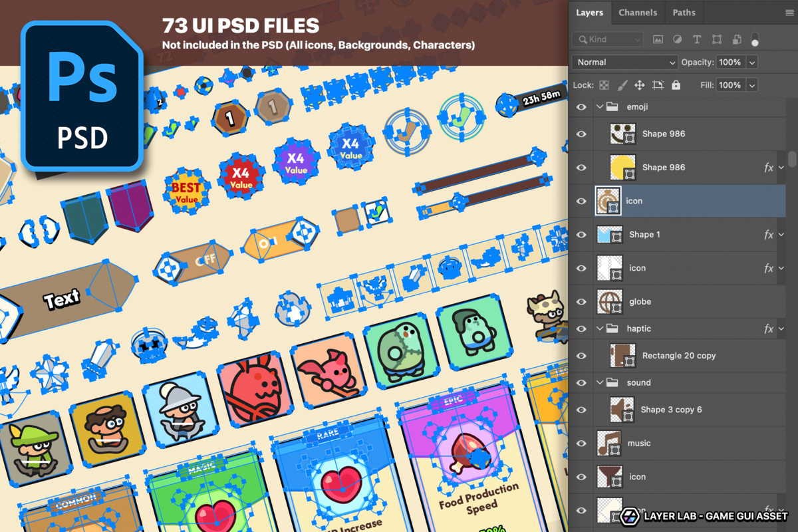Image resolution: width=798 pixels, height=532 pixels.
Task: Switch to the Paths tab
Action: pyautogui.click(x=684, y=12)
